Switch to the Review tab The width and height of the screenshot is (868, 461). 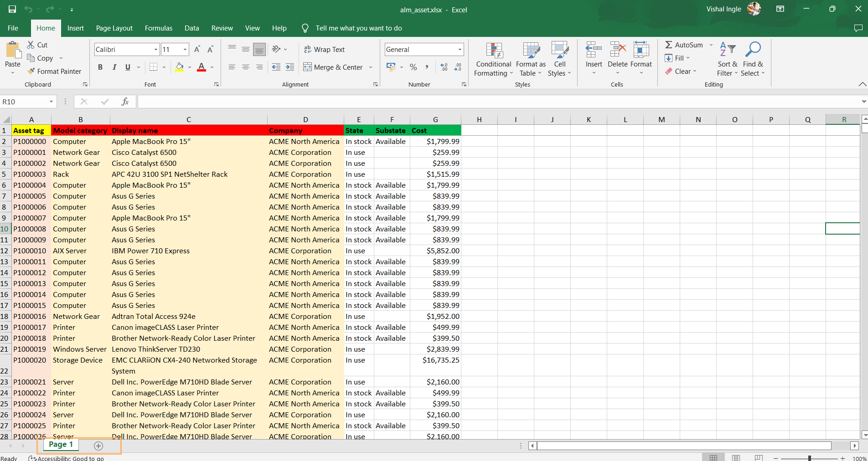click(x=222, y=28)
